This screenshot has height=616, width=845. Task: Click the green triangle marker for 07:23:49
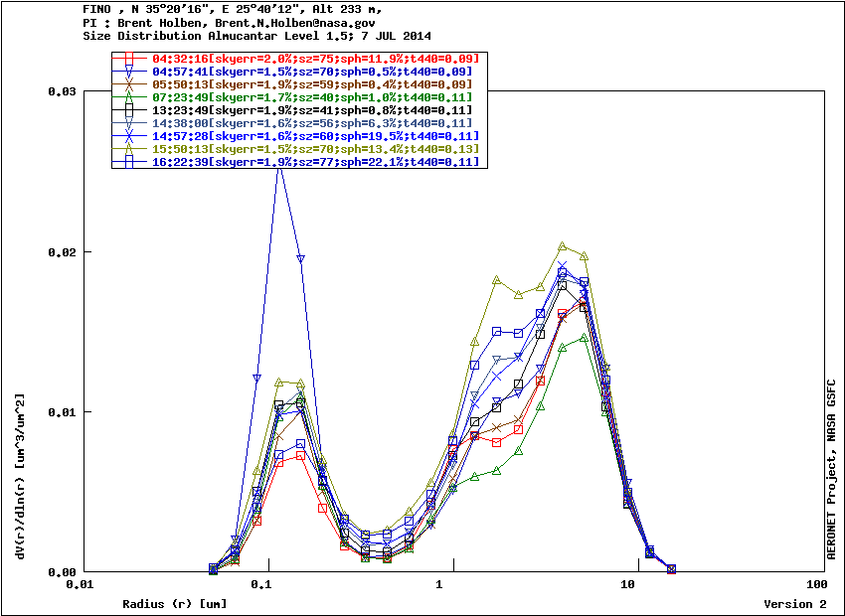point(129,97)
